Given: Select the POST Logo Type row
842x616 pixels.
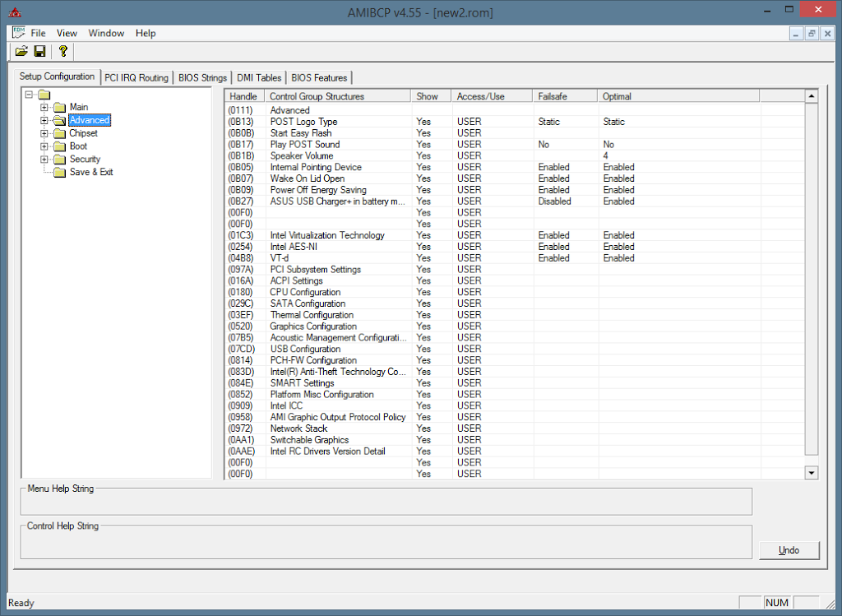Looking at the screenshot, I should [515, 122].
